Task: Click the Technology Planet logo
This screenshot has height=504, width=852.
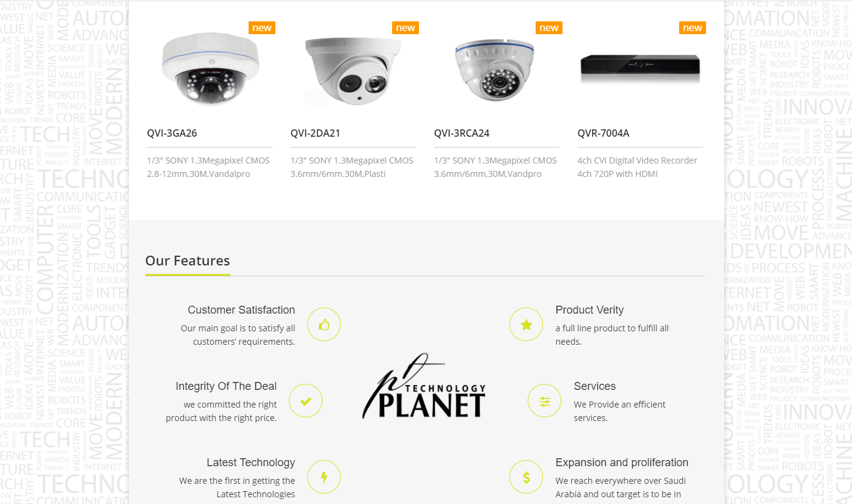Action: [x=424, y=386]
